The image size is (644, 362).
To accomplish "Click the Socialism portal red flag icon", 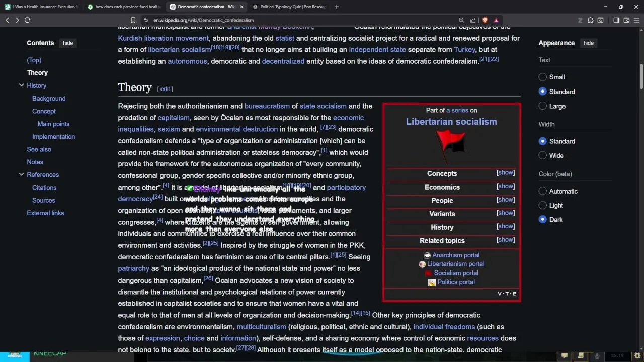I will point(428,273).
